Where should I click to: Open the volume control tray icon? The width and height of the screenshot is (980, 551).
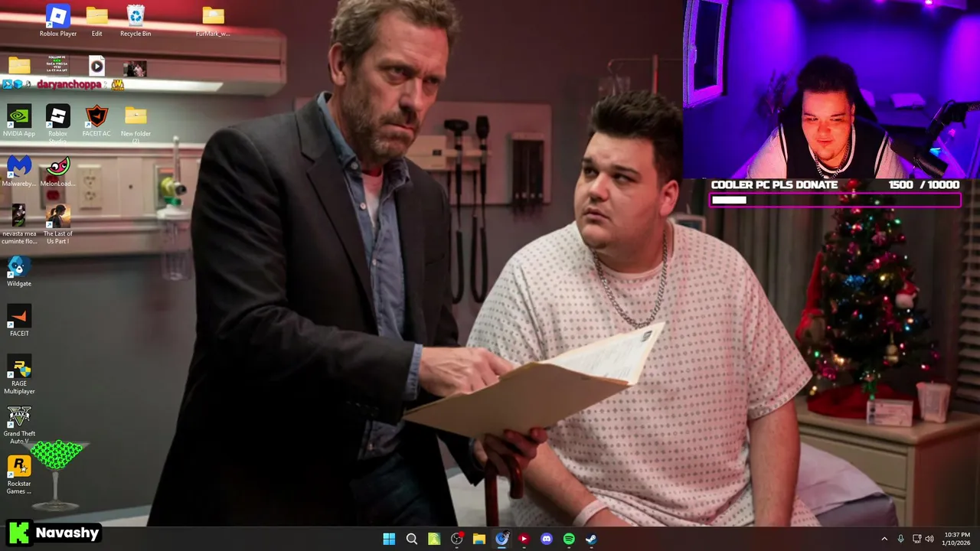click(x=929, y=539)
